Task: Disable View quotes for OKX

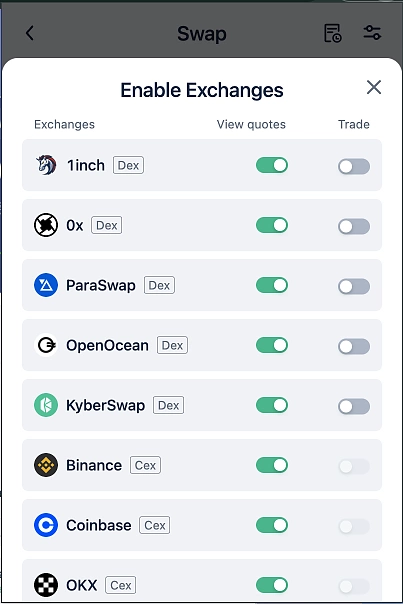Action: click(272, 585)
